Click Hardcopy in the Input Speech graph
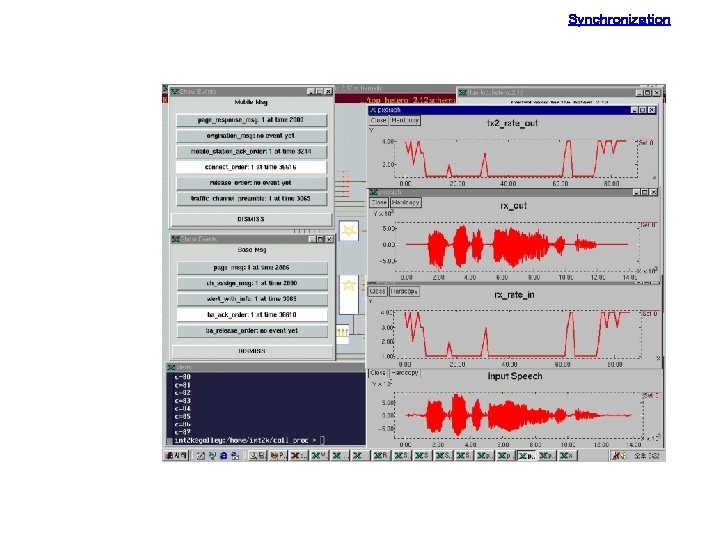720x540 pixels. pos(405,373)
